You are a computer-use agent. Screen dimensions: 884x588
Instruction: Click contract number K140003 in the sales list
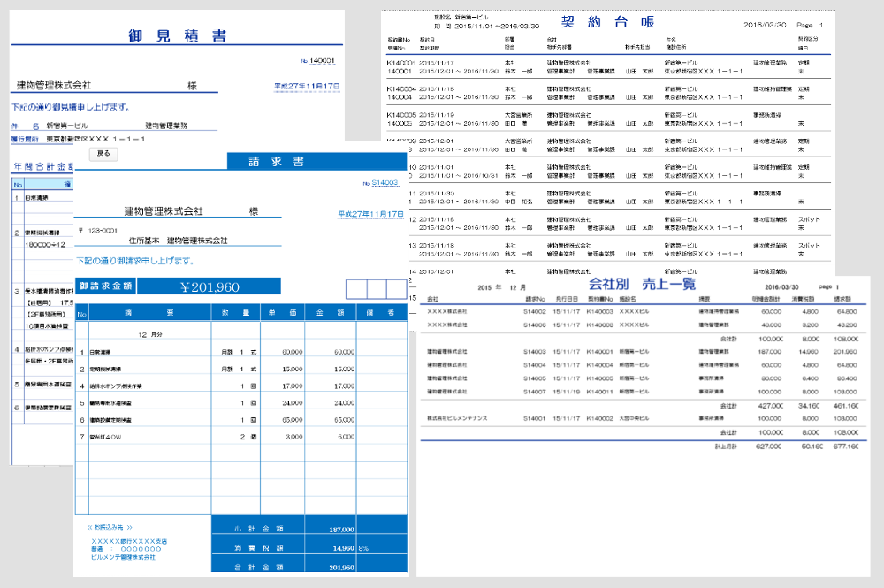(600, 311)
